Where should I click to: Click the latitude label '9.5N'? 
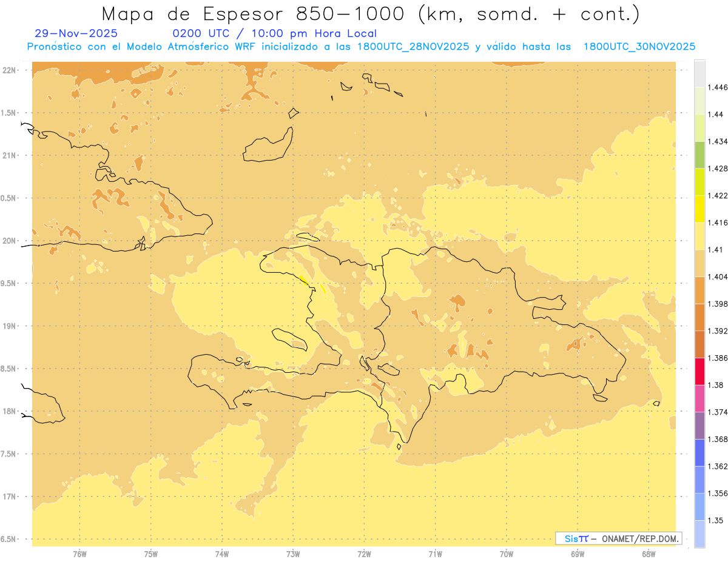(9, 283)
